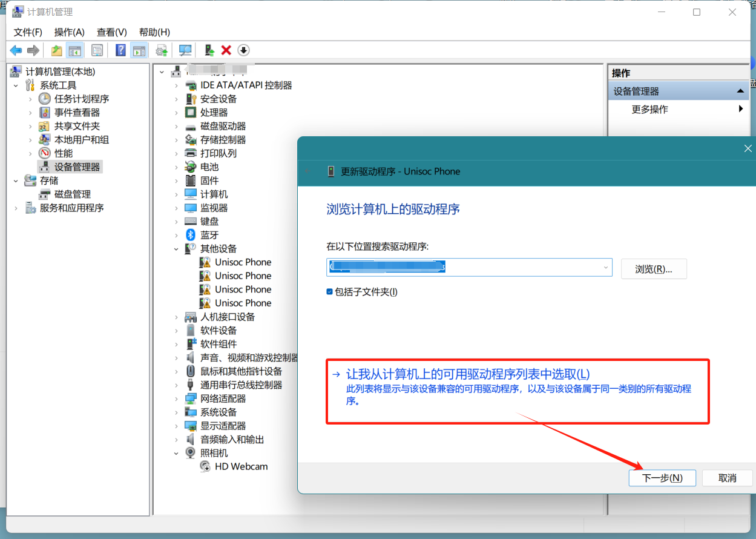Select HD Webcam device
756x539 pixels.
[241, 467]
